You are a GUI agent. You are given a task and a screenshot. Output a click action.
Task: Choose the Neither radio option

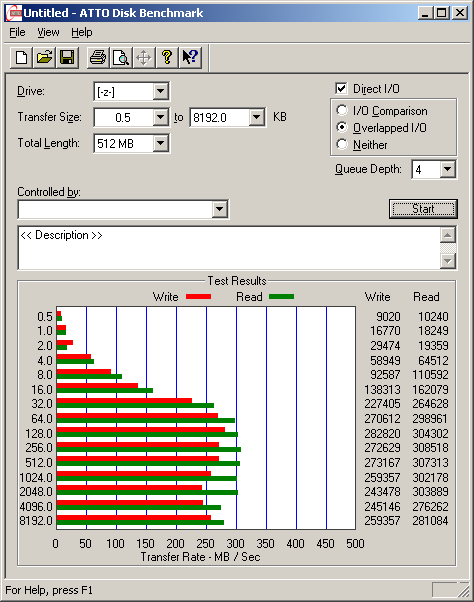[x=342, y=144]
